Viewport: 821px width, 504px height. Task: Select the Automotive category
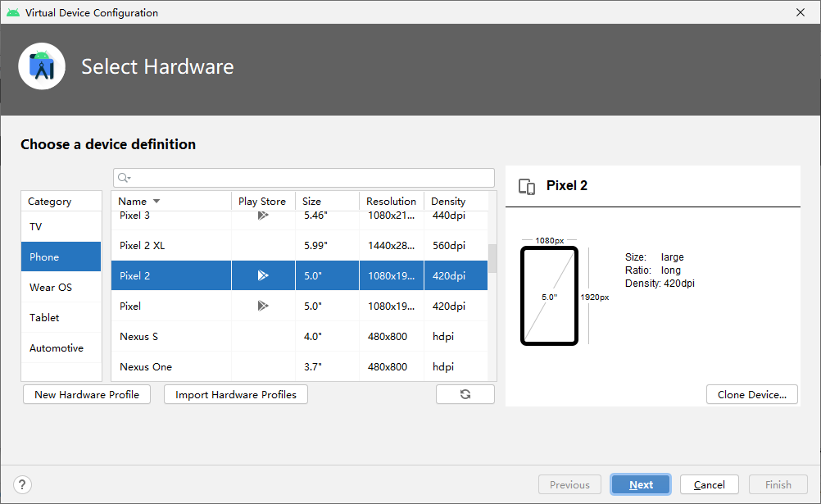click(61, 347)
